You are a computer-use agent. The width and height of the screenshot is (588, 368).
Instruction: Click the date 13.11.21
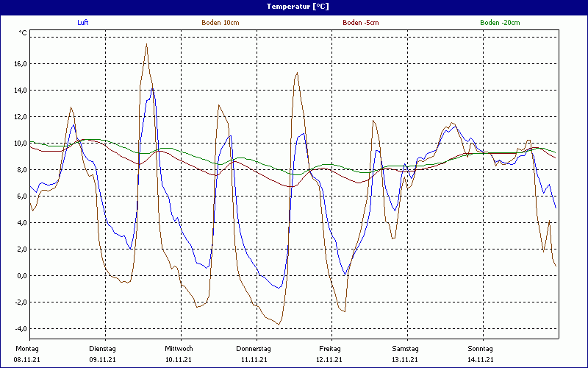[x=405, y=360]
